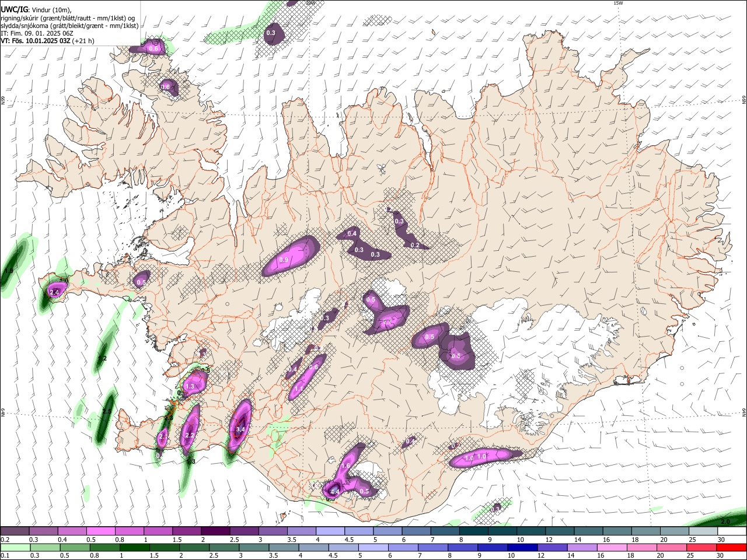
Task: Click the 3.4 precipitation value on the map
Action: [x=240, y=429]
